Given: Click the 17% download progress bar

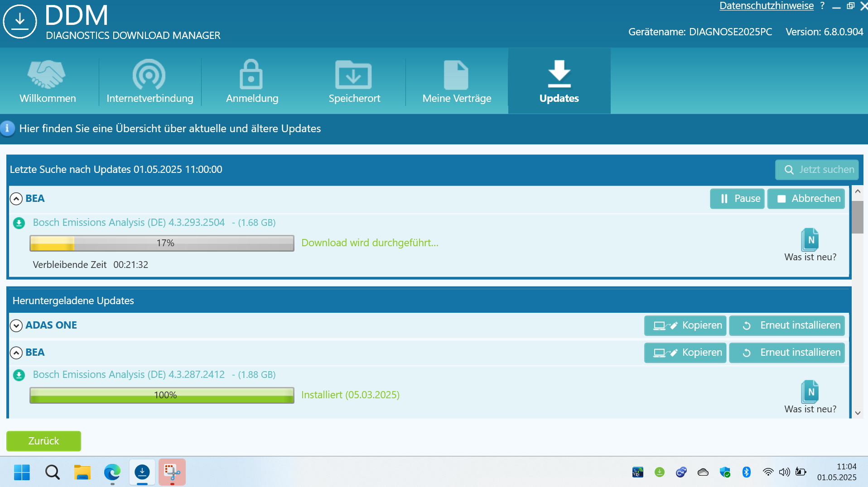Looking at the screenshot, I should [x=162, y=243].
